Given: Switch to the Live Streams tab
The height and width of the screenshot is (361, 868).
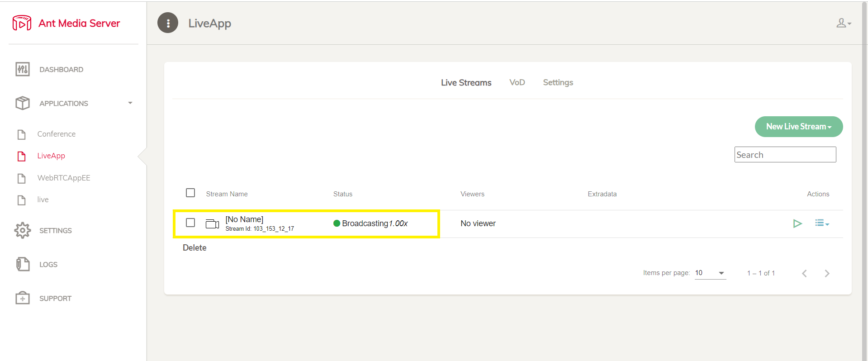Looking at the screenshot, I should pyautogui.click(x=466, y=83).
